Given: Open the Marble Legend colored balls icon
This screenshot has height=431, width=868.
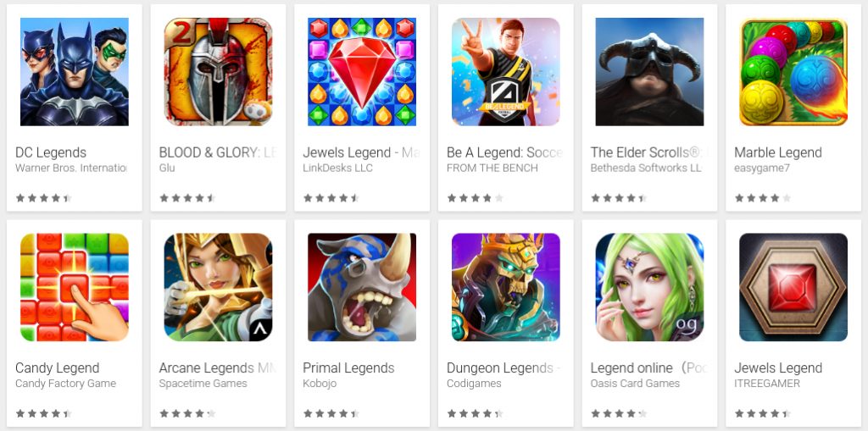Looking at the screenshot, I should point(793,72).
